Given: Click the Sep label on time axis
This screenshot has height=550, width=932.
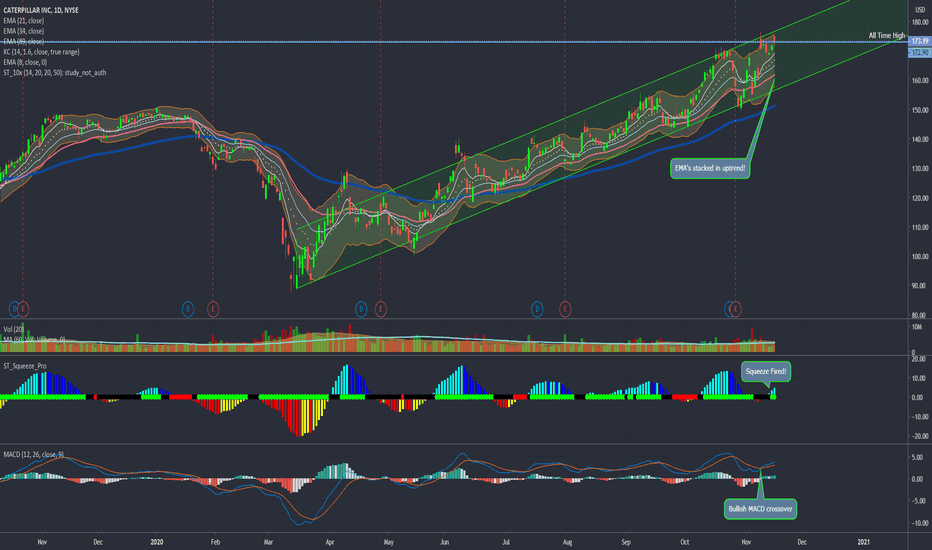Looking at the screenshot, I should tap(626, 542).
